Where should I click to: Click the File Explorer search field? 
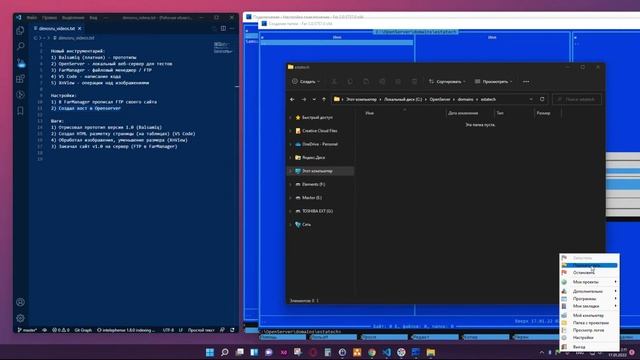tap(577, 99)
